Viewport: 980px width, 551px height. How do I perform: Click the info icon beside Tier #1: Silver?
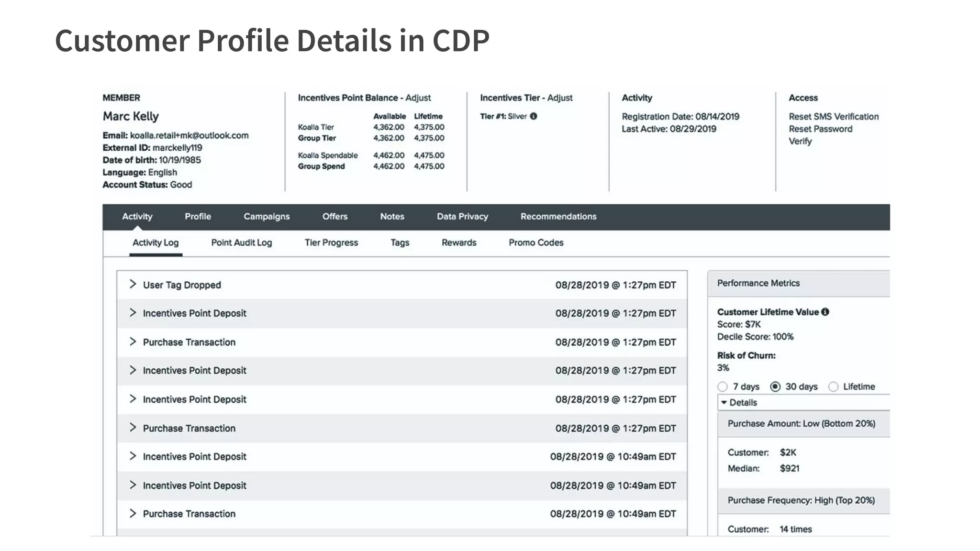tap(534, 116)
